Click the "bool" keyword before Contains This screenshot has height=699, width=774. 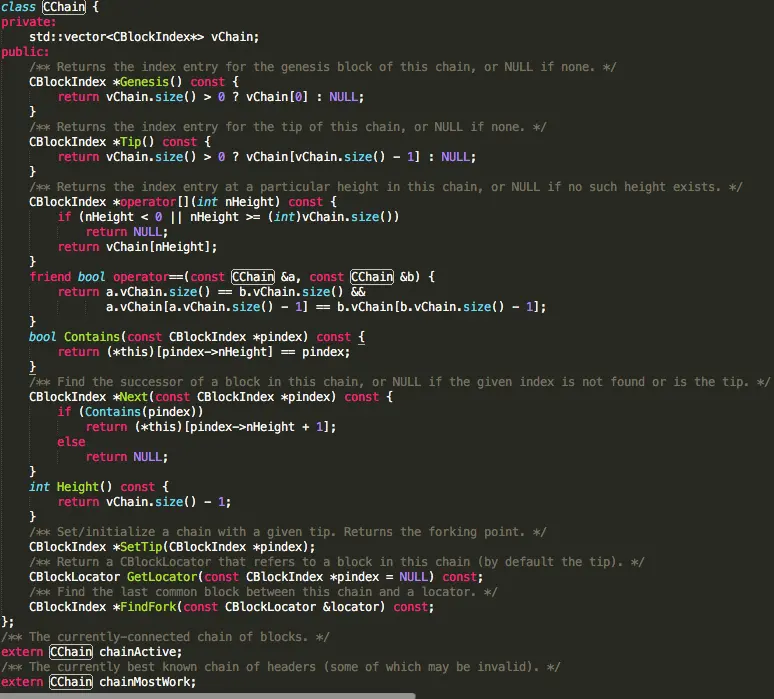[x=42, y=337]
